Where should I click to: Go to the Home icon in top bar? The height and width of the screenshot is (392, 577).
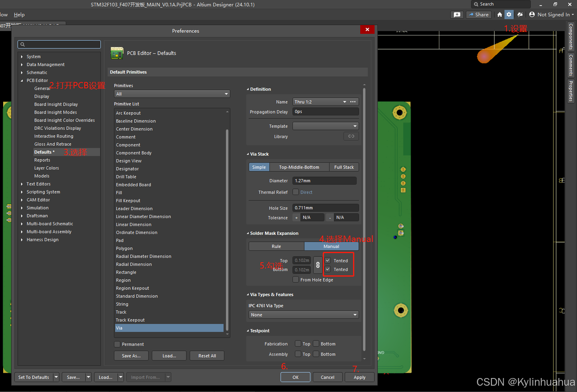point(499,14)
